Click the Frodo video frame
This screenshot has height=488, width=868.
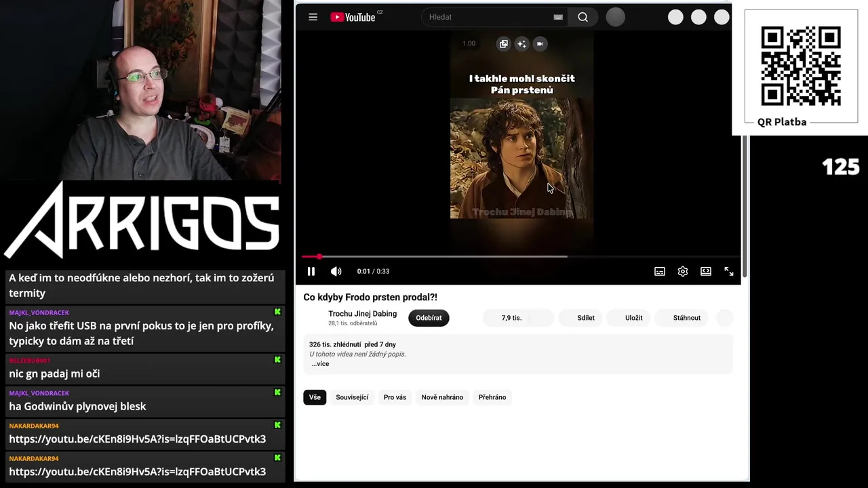point(521,159)
